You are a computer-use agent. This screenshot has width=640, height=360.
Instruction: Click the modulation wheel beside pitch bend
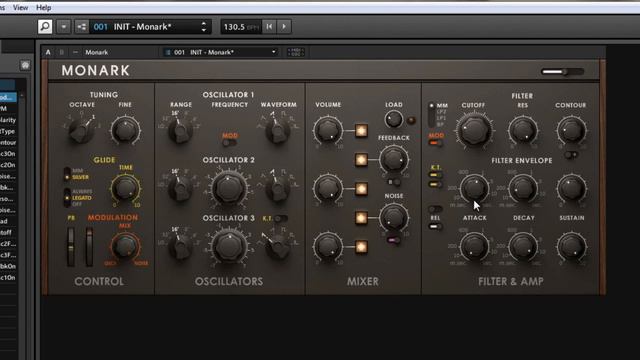[89, 247]
